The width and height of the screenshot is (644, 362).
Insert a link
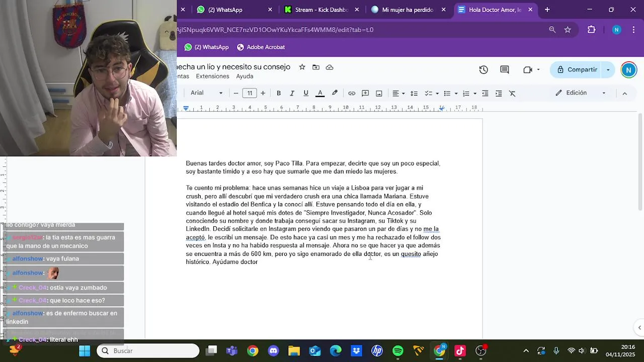tap(352, 93)
